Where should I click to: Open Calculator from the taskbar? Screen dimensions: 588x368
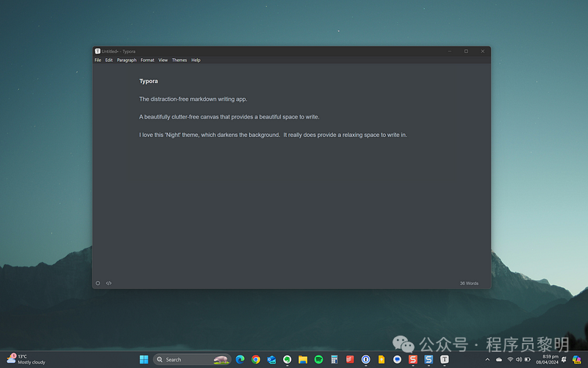click(334, 359)
